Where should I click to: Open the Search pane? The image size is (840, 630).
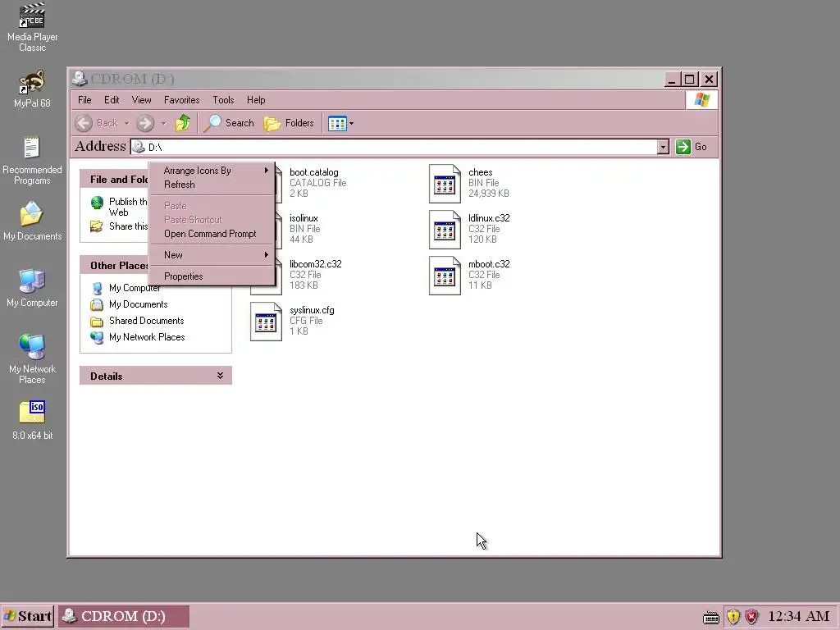tap(229, 123)
